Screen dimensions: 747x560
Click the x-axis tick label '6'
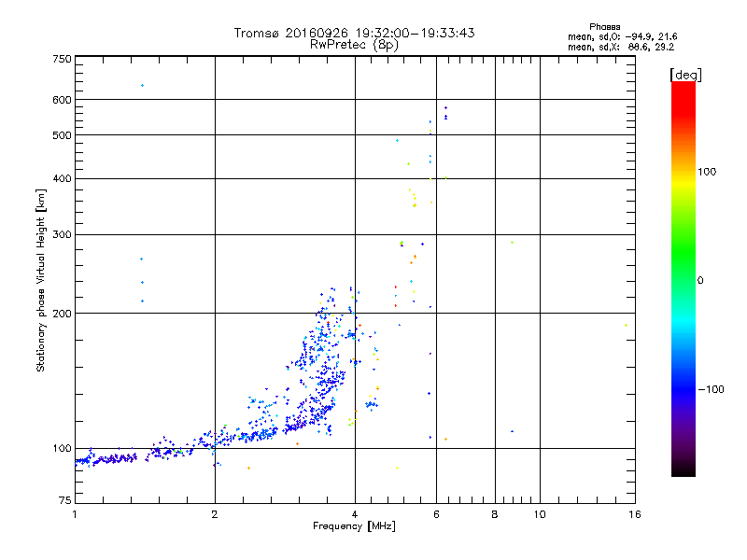pyautogui.click(x=436, y=514)
